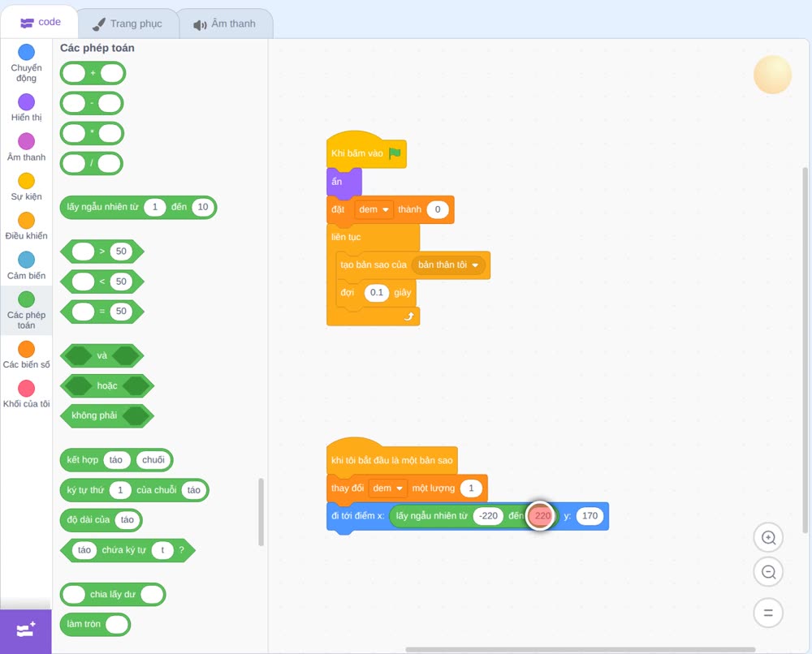Zoom out of the workspace
The width and height of the screenshot is (812, 654).
(x=768, y=572)
